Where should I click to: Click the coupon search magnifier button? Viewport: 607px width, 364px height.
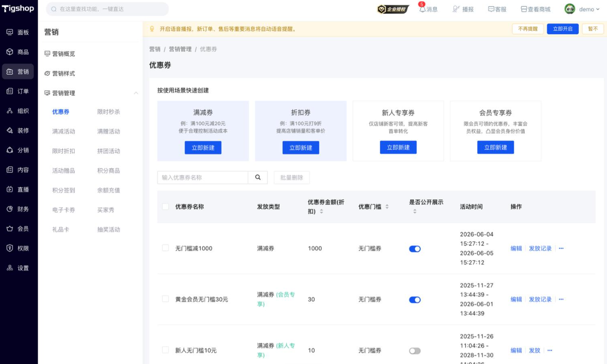click(x=258, y=177)
